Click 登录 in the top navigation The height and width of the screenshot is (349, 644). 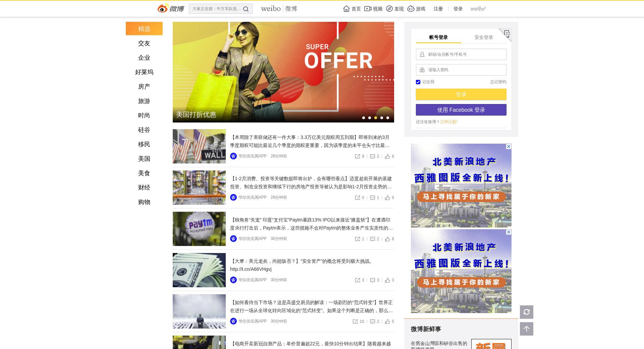tap(458, 9)
